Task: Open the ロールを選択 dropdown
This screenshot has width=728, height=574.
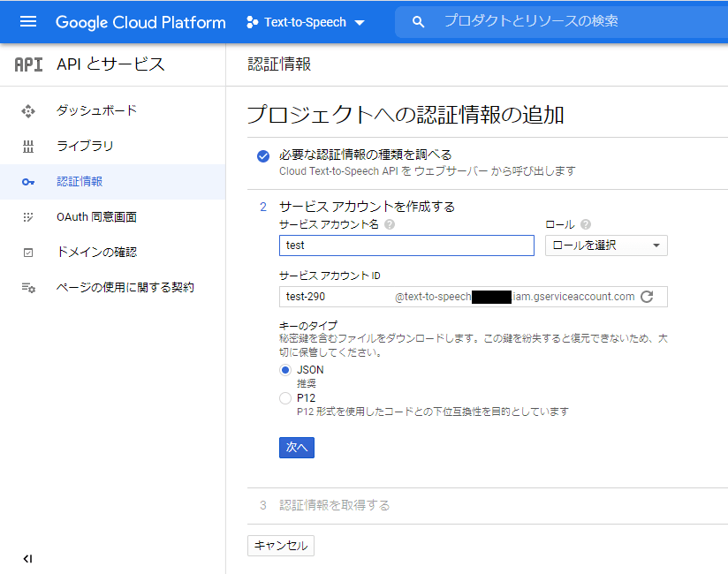Action: (x=606, y=245)
